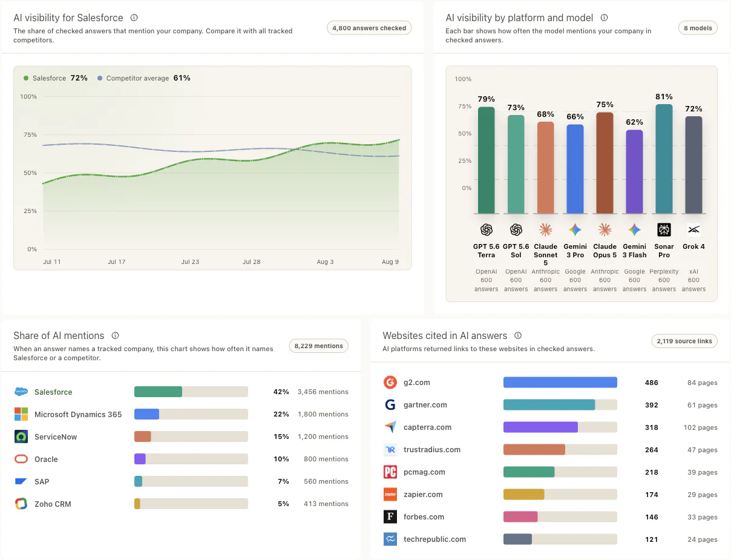Viewport: 731px width, 560px height.
Task: Click the zapier.com site name
Action: coord(423,495)
